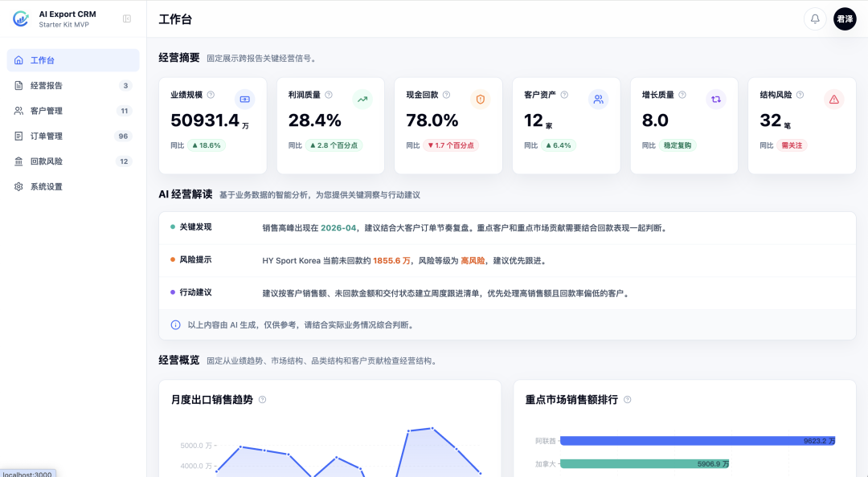
Task: Click the 12 badge on 回款风险
Action: coord(124,161)
